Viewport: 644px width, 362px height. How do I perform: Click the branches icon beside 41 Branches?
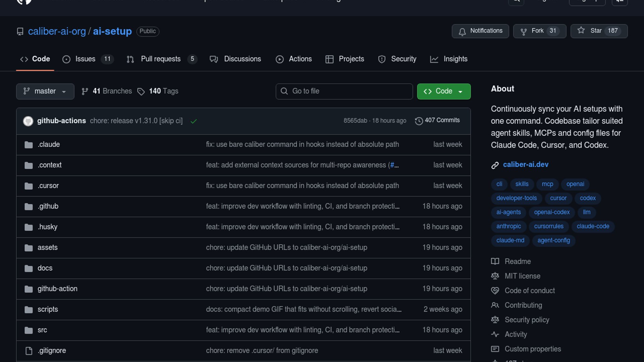pyautogui.click(x=85, y=92)
